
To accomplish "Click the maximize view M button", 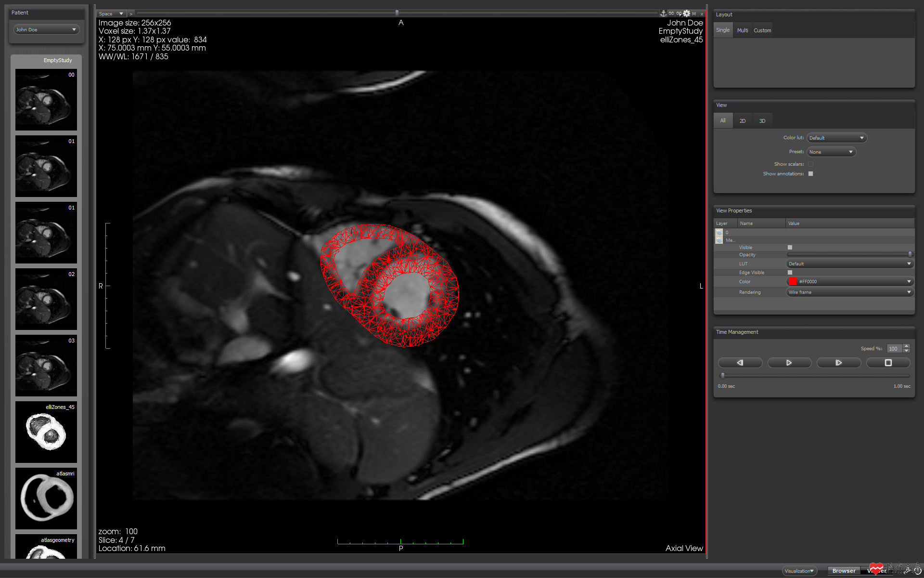I will click(x=694, y=13).
